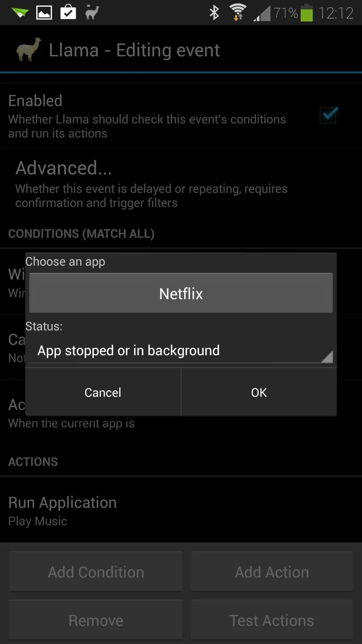The image size is (362, 644).
Task: Tap the Wi-Fi signal status icon
Action: [238, 12]
